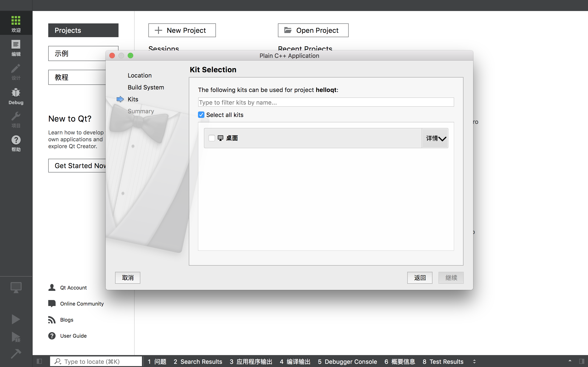The width and height of the screenshot is (588, 367).
Task: Expand the 详情 details dropdown
Action: coord(435,138)
